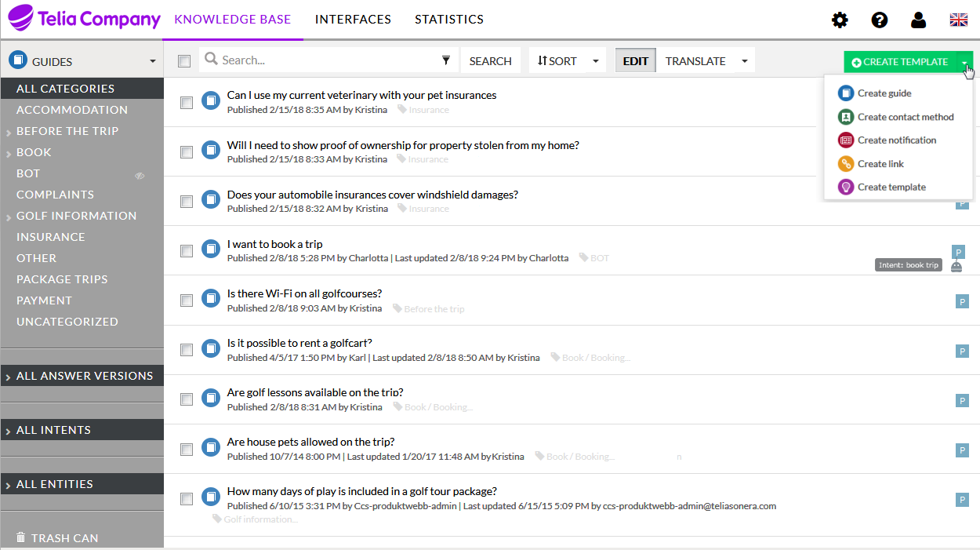Open the Guides type dropdown

coord(152,62)
